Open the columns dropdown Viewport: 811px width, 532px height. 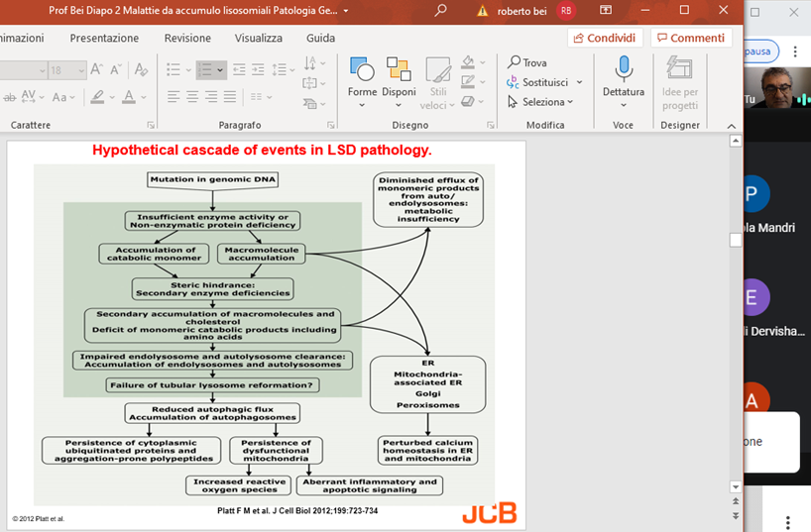261,97
